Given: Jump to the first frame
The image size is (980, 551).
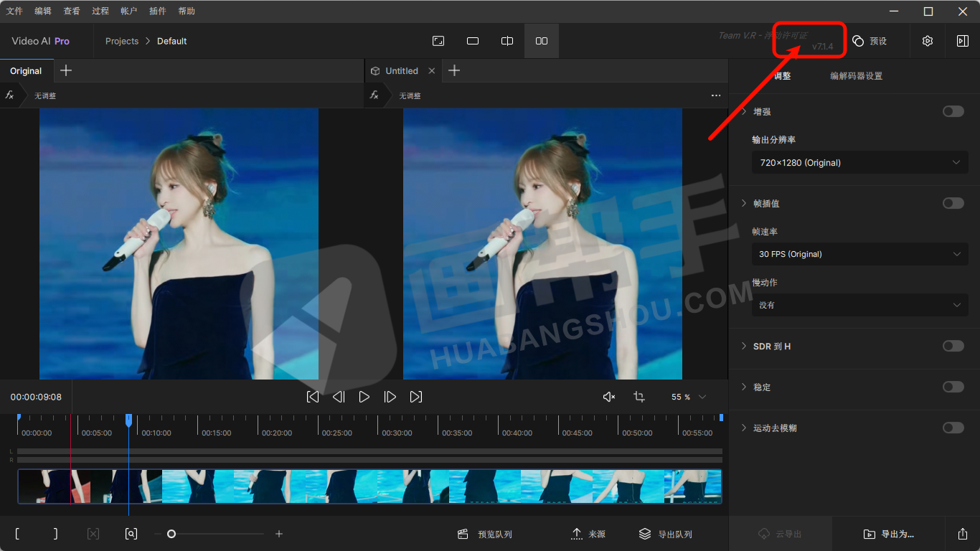Looking at the screenshot, I should coord(313,397).
